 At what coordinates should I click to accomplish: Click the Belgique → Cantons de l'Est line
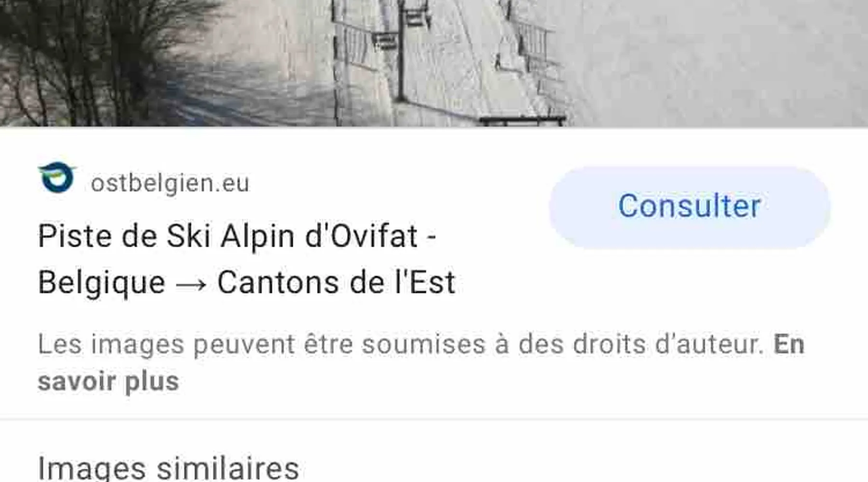click(246, 282)
